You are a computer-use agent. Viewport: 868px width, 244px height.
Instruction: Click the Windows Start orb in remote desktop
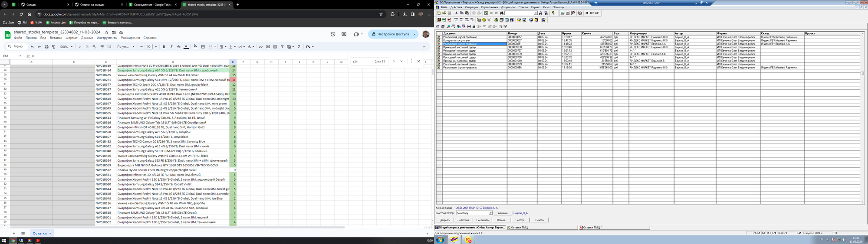[x=440, y=240]
